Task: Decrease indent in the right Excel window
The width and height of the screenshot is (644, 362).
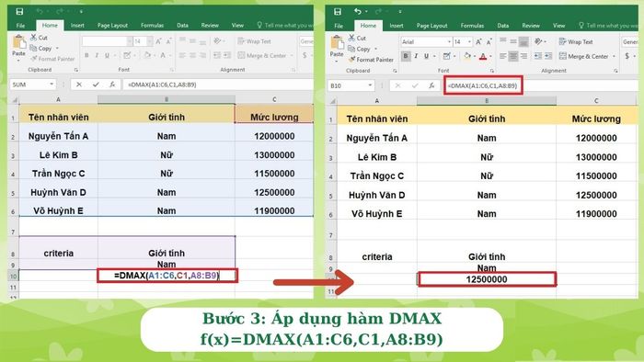Action: pos(537,56)
